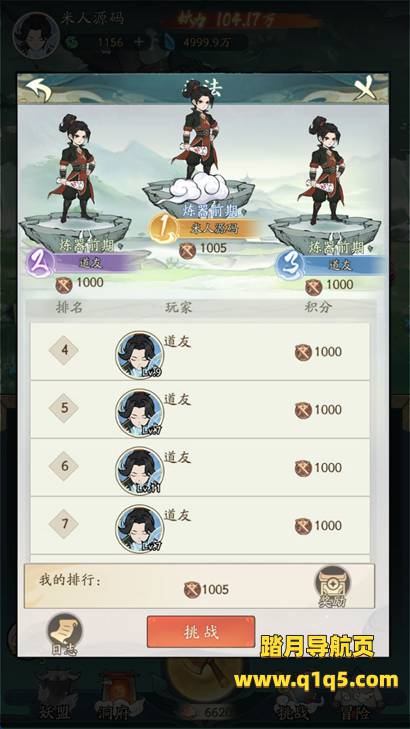Click the back arrow icon in panel header
Image resolution: width=410 pixels, height=729 pixels.
point(38,89)
